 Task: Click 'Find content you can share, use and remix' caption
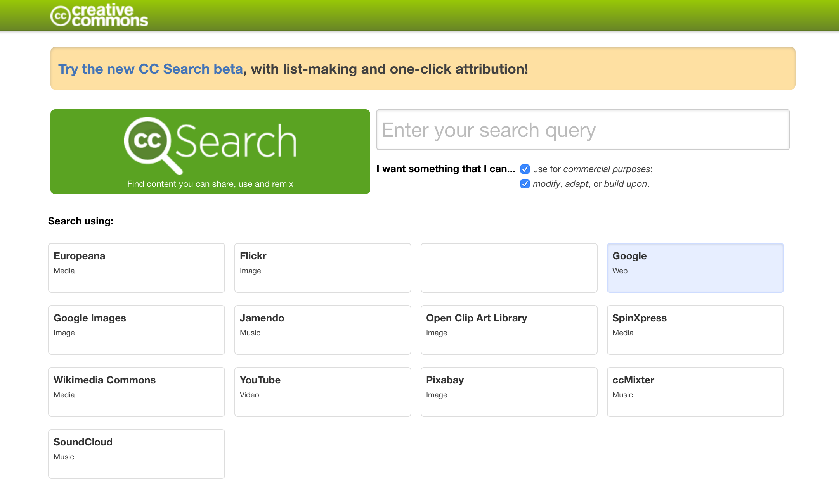[210, 184]
